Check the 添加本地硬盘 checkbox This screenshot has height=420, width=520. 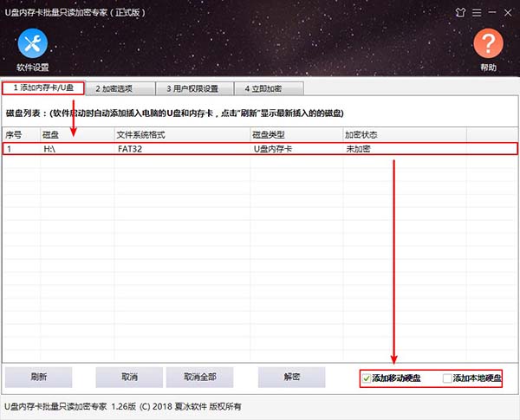pos(447,378)
